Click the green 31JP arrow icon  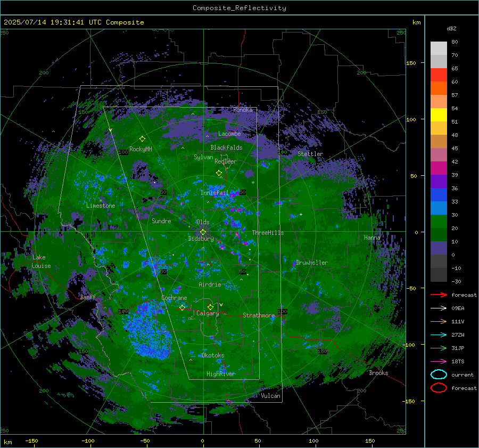click(x=439, y=348)
